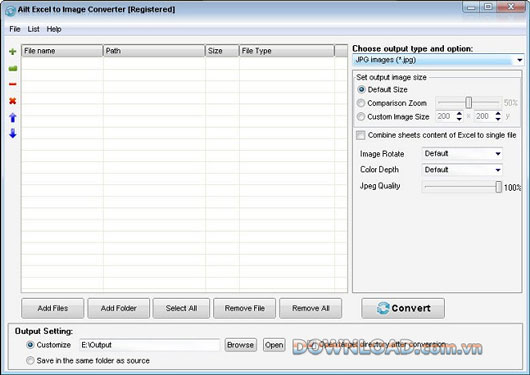The height and width of the screenshot is (375, 530).
Task: Click the blue move down arrow icon
Action: [13, 133]
